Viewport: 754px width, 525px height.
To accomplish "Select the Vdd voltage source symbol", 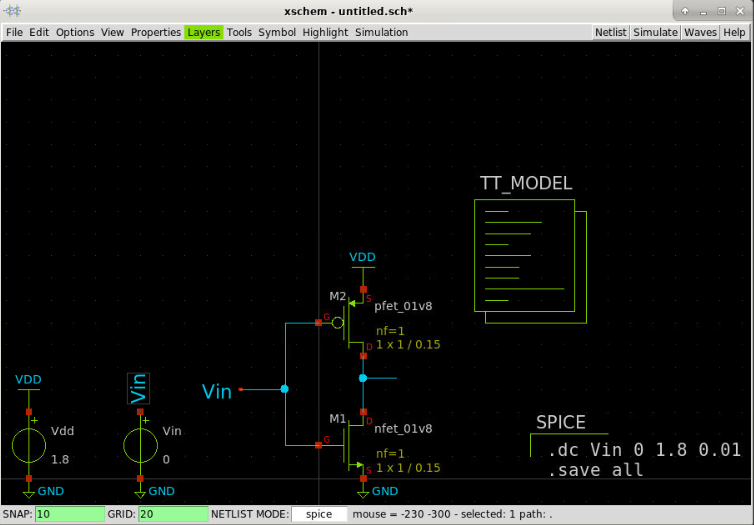I will [x=29, y=445].
